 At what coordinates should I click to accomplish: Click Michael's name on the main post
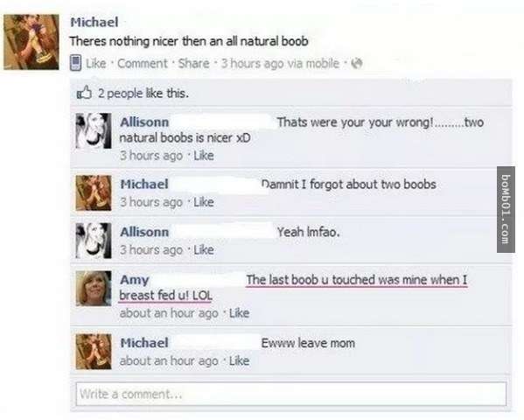pos(94,23)
